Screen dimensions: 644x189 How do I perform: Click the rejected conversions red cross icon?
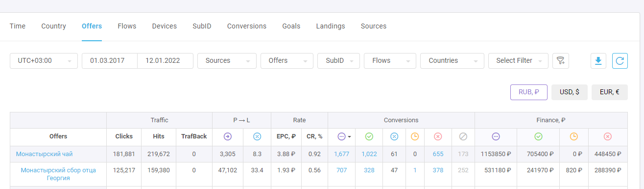tap(438, 136)
